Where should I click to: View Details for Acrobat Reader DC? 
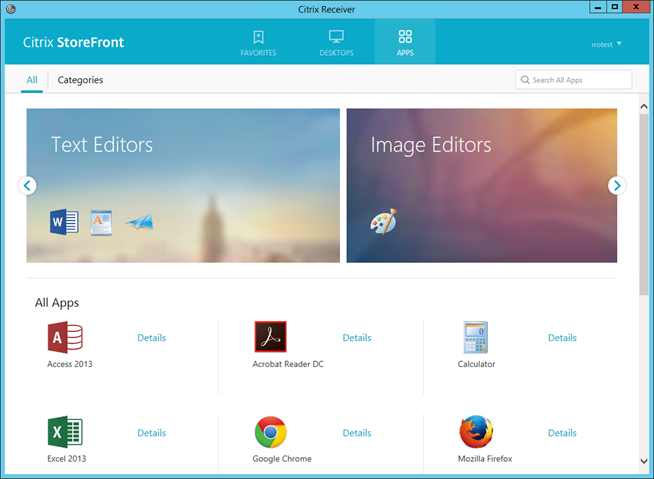tap(357, 338)
